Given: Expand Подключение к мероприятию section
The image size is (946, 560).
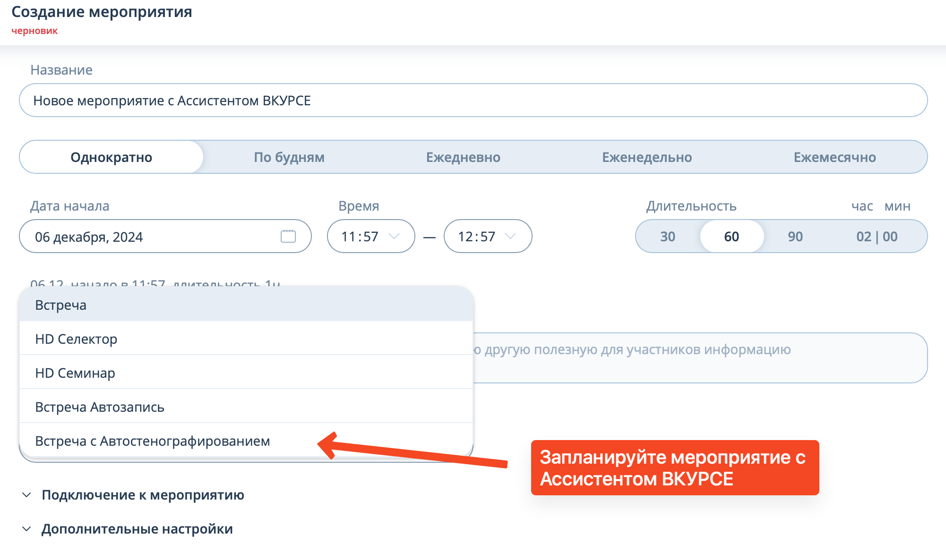Looking at the screenshot, I should (133, 494).
